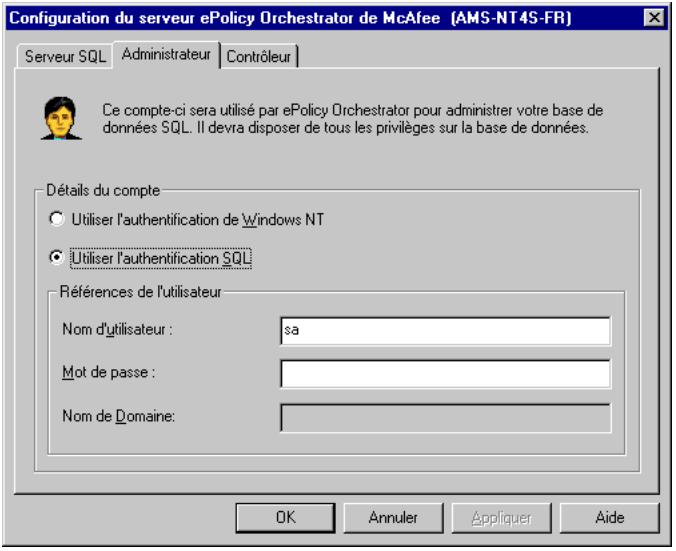Switch to the Serveur SQL tab
The width and height of the screenshot is (676, 551).
65,56
